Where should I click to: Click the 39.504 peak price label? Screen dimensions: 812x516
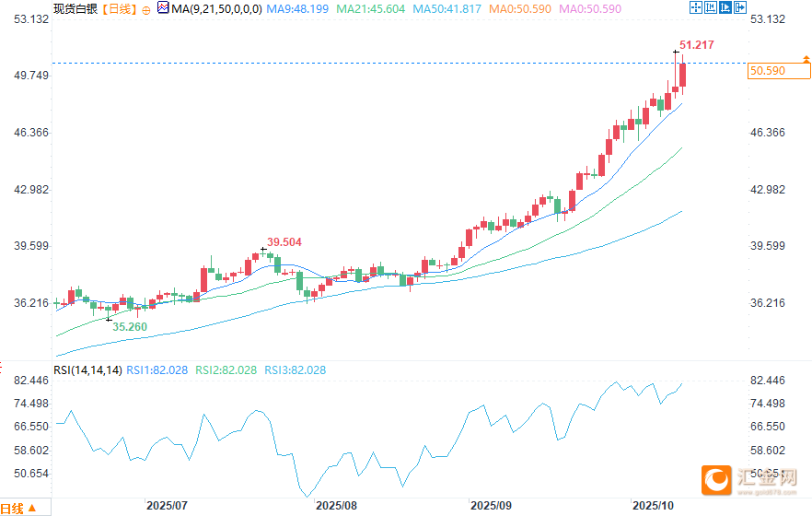(x=284, y=241)
